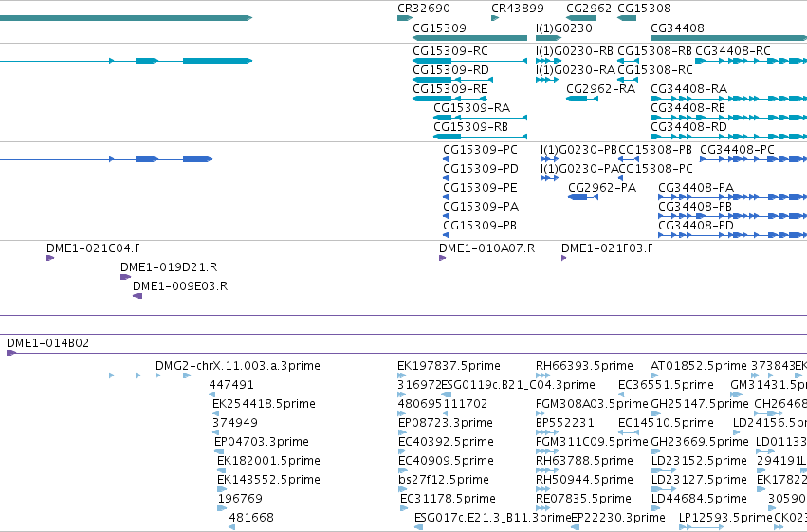Click the CR32690 gene feature
Image resolution: width=807 pixels, height=532 pixels.
coord(405,18)
